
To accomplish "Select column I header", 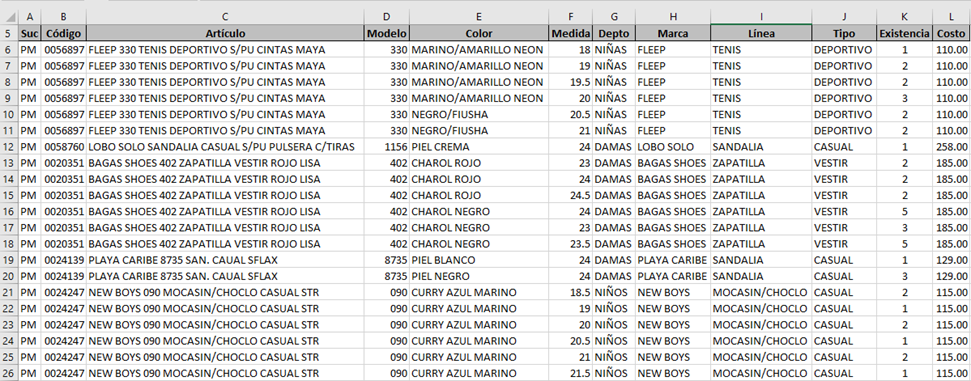I will point(761,17).
